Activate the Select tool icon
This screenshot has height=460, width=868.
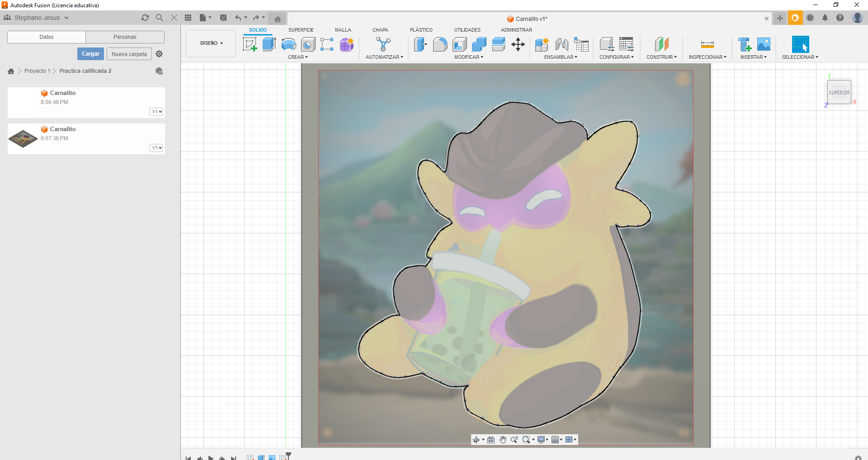click(x=800, y=44)
